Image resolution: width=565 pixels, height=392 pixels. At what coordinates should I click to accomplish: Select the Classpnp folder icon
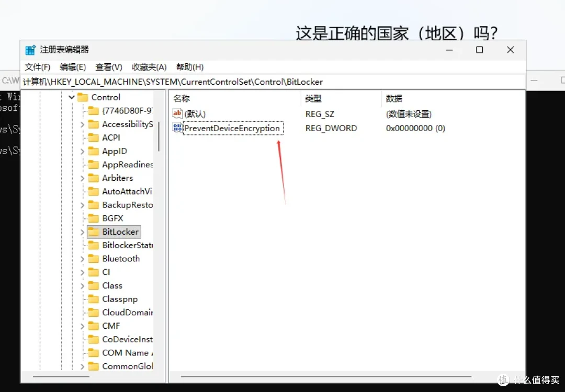click(93, 299)
